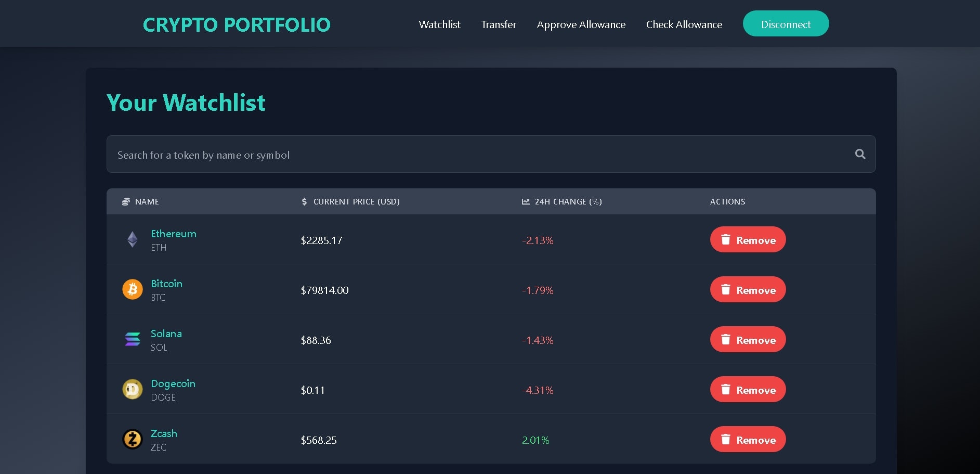Screen dimensions: 980x474
Task: Click the ACTIONS column header
Action: [x=728, y=201]
